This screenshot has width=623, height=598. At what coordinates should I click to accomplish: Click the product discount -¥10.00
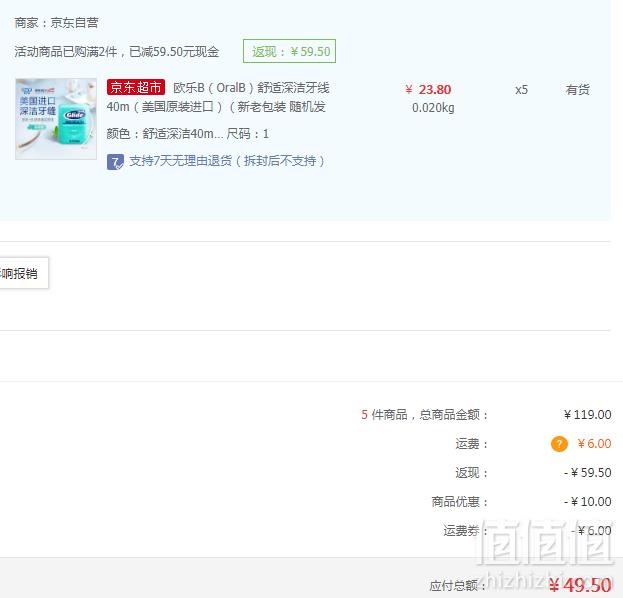point(587,502)
